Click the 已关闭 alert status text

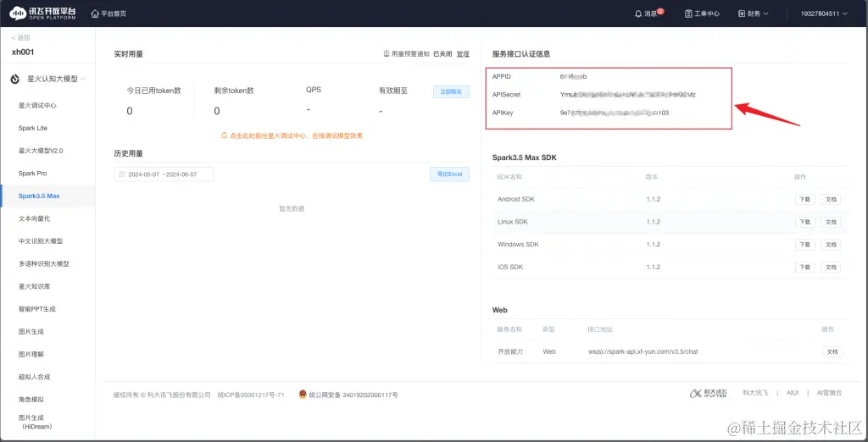point(442,53)
